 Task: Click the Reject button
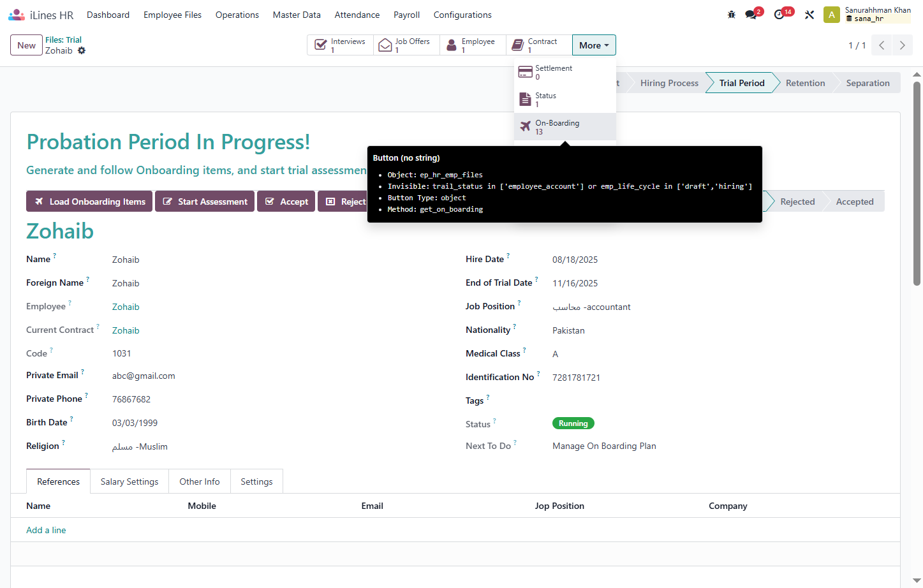point(343,202)
